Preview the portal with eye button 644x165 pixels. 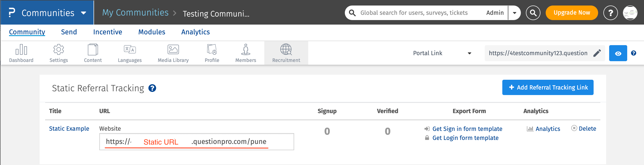point(618,53)
